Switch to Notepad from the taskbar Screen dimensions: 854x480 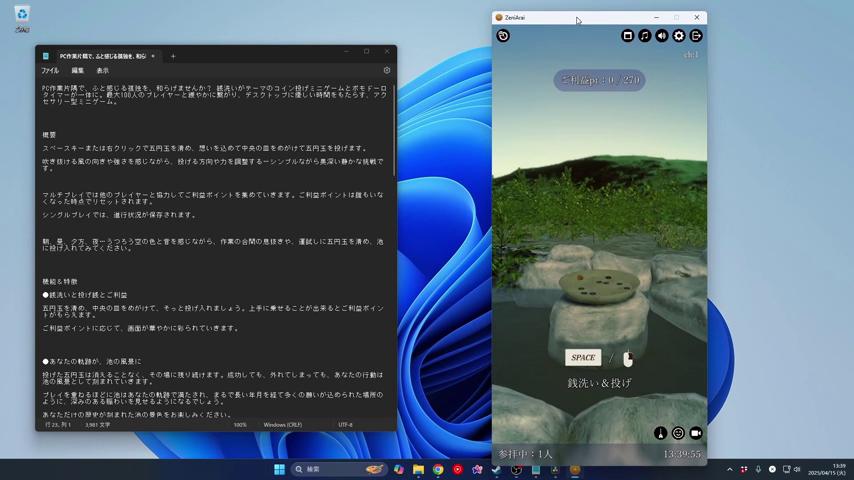point(536,470)
